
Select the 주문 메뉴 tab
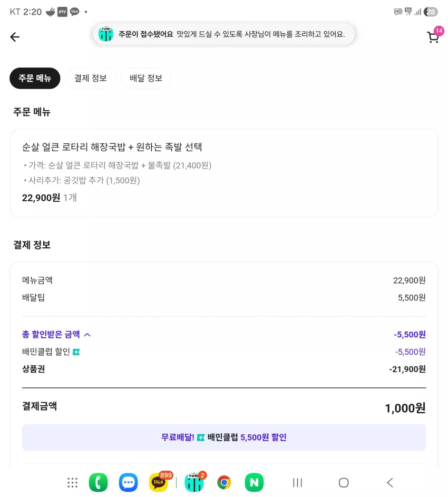tap(35, 79)
